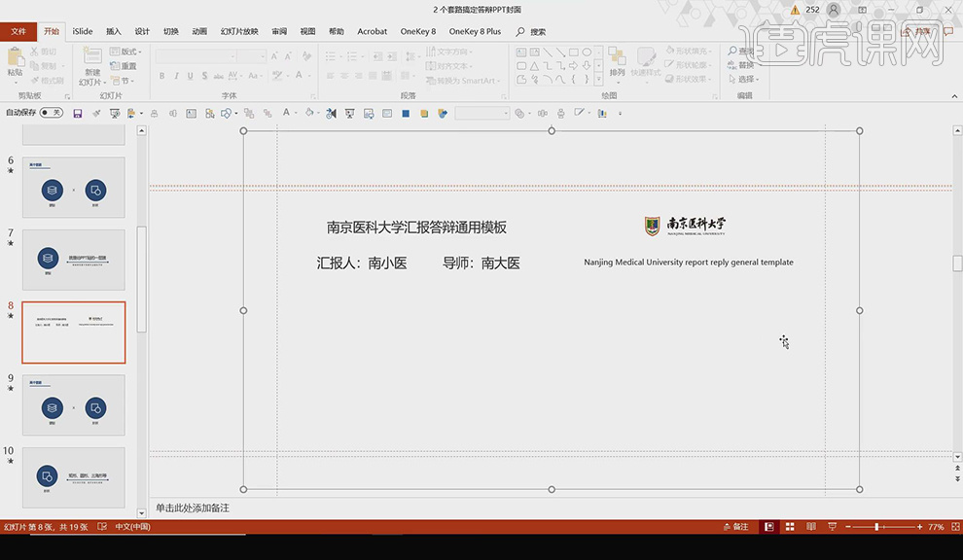Convert text to SmartArt via ribbon icon

tap(433, 81)
